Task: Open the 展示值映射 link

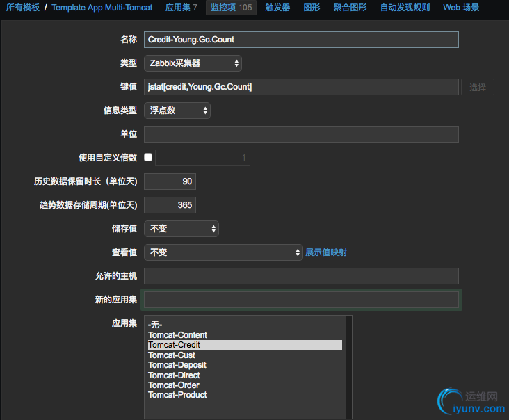Action: 326,252
